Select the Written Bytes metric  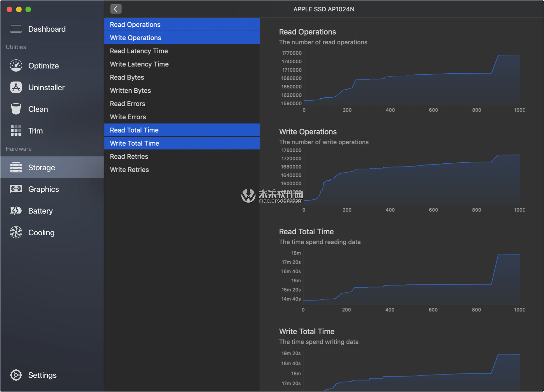coord(182,90)
